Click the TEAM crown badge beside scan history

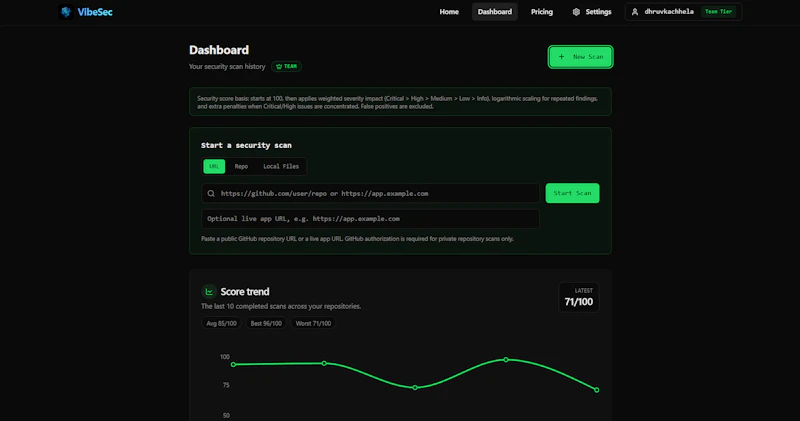pos(286,66)
